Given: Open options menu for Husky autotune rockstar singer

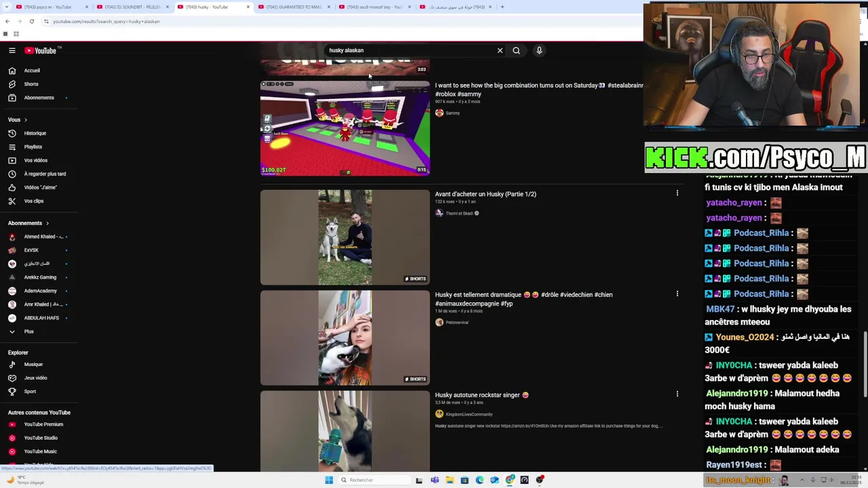Looking at the screenshot, I should click(677, 394).
